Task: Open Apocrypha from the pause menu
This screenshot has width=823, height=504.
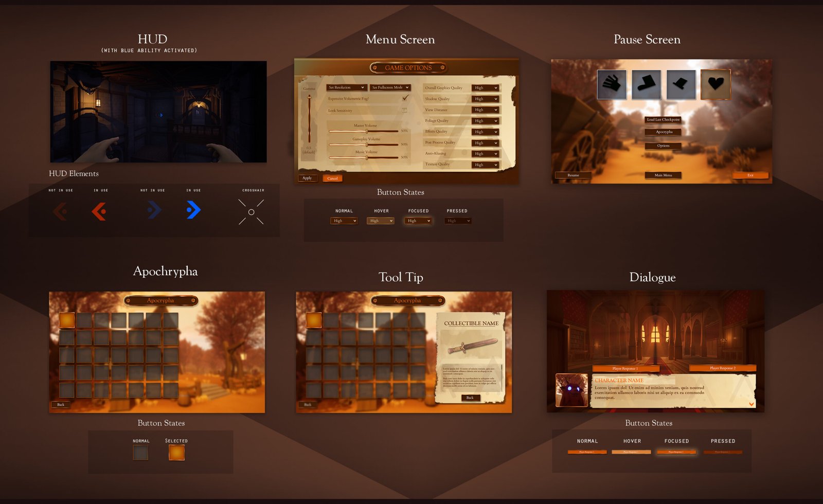Action: (664, 132)
